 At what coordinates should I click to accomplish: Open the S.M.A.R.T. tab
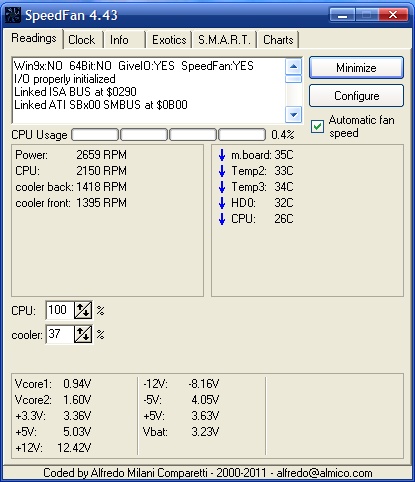[x=224, y=40]
